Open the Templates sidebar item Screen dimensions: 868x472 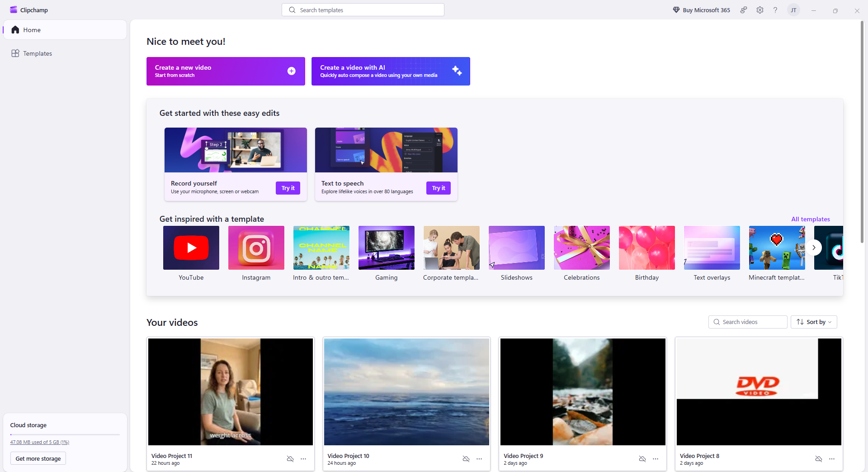(x=38, y=53)
